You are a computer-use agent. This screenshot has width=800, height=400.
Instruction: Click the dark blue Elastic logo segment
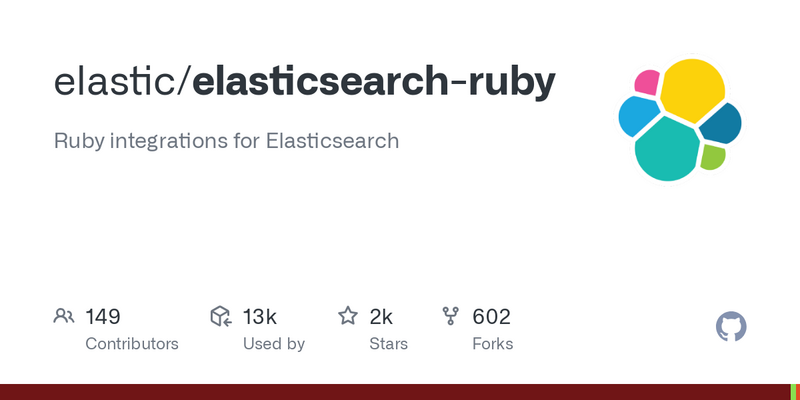point(721,123)
